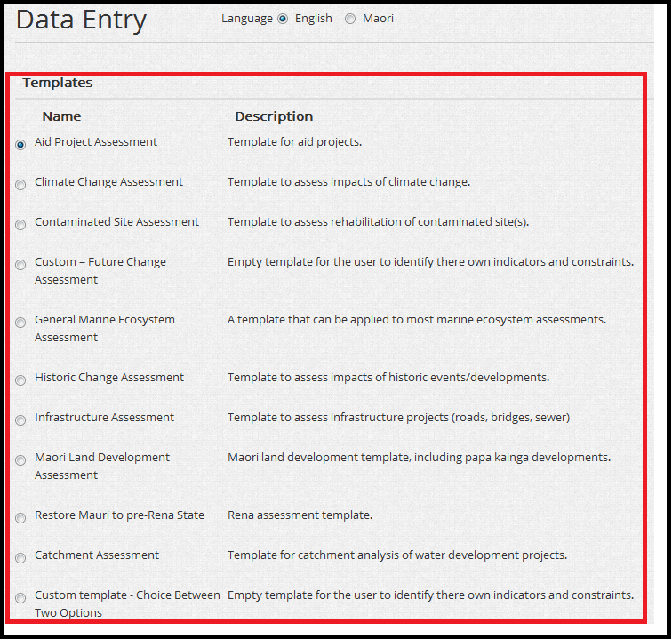Pick Custom – Future Change Assessment radio
The width and height of the screenshot is (672, 639).
tap(20, 265)
